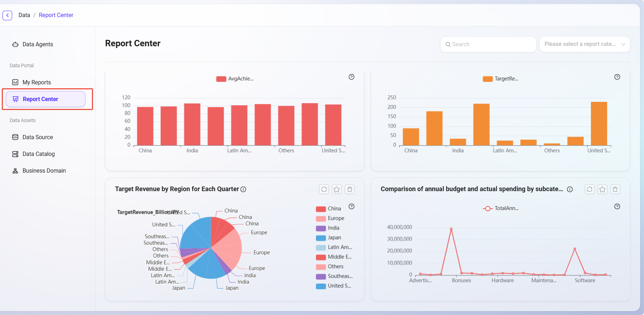Star the annual budget comparison report
Image resolution: width=644 pixels, height=315 pixels.
click(602, 189)
